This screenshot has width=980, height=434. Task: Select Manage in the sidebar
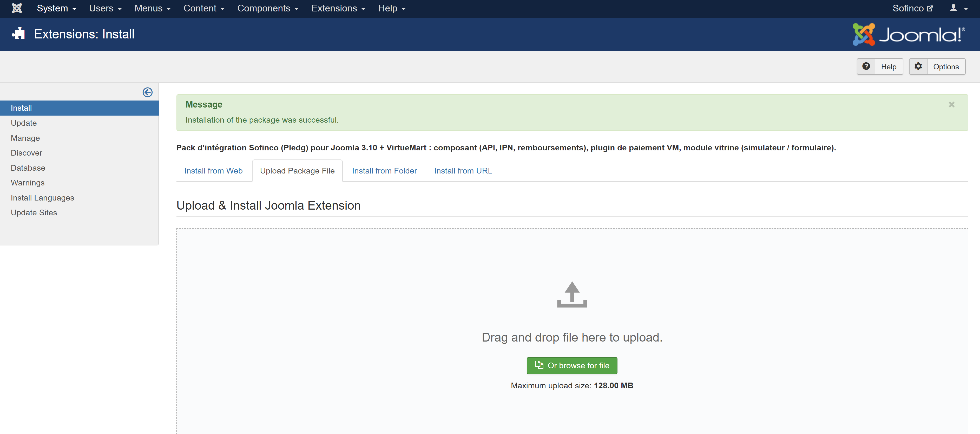coord(25,138)
